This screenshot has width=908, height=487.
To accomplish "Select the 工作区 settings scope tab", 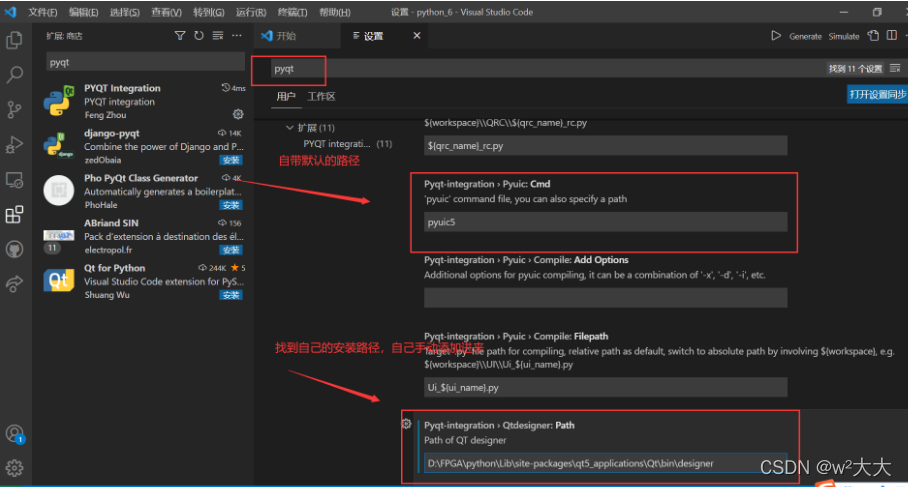I will pyautogui.click(x=321, y=96).
